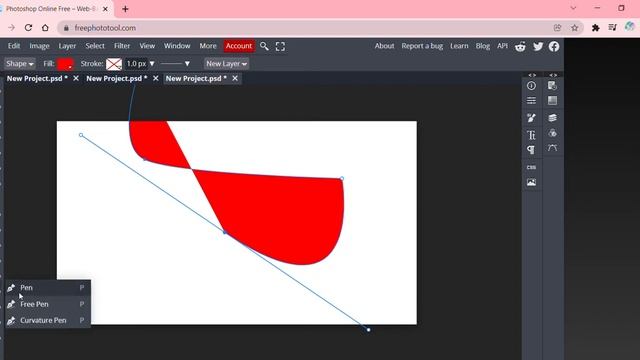Open the About link

pyautogui.click(x=384, y=46)
